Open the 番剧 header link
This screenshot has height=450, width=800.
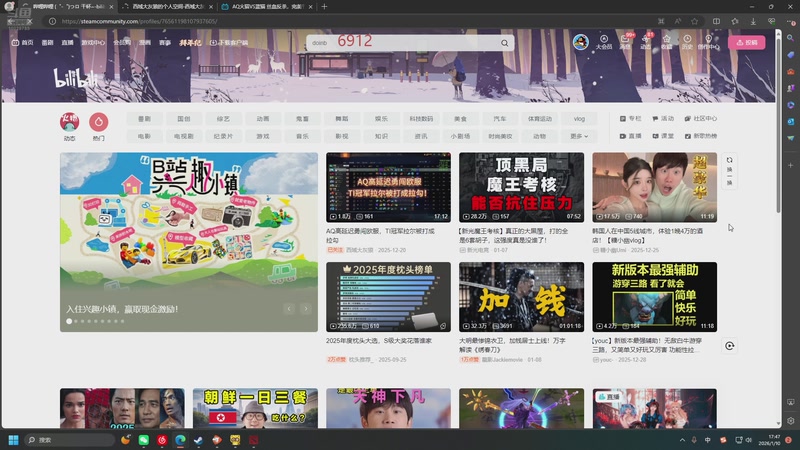(x=47, y=43)
